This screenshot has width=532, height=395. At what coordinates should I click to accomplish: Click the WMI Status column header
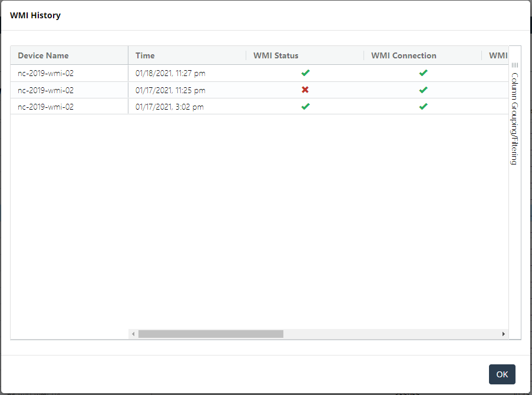coord(276,55)
